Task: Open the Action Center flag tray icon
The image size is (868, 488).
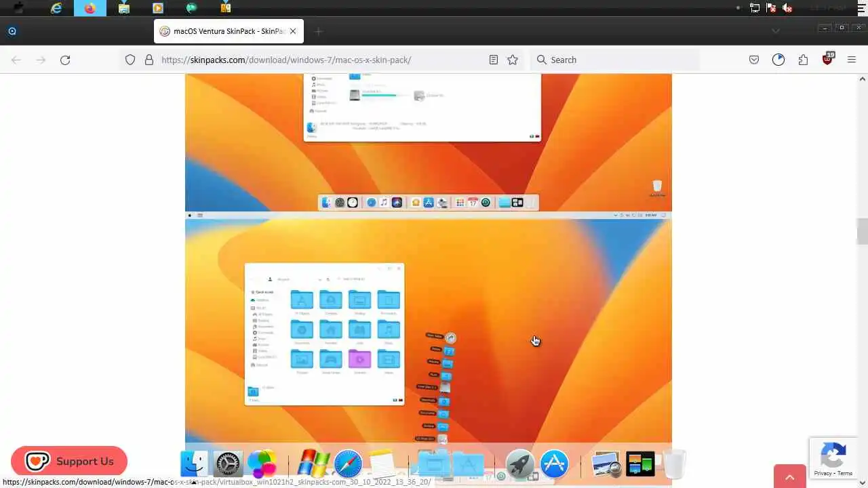Action: pos(771,8)
